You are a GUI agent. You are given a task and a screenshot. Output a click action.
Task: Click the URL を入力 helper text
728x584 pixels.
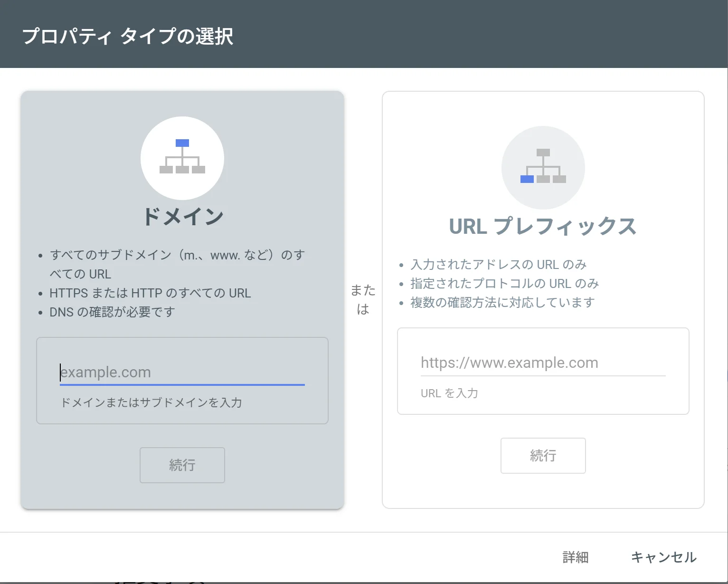(x=449, y=393)
